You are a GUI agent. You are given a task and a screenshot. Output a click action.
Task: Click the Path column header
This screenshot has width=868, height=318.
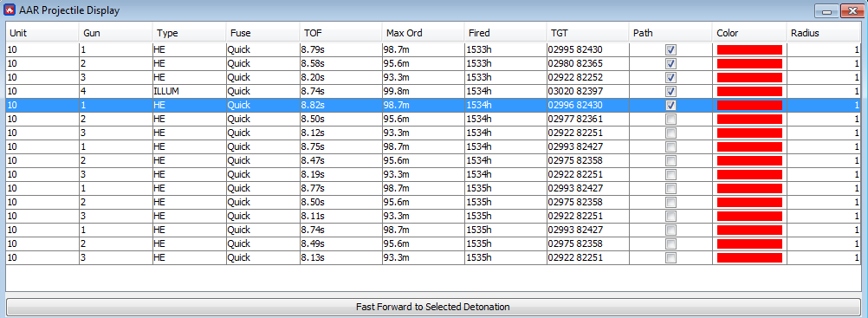[670, 33]
